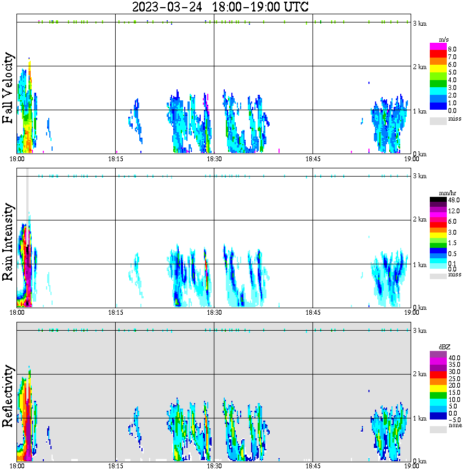
Task: Click the '1 km' height label on the Rain Intensity panel
Action: pos(419,265)
